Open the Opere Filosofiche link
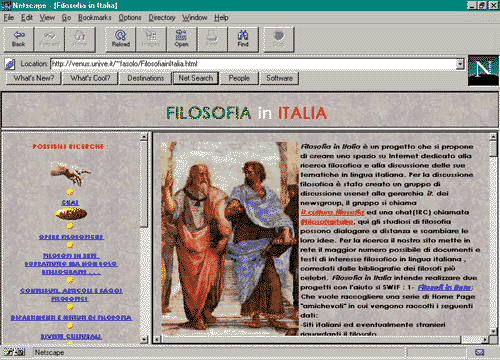The image size is (500, 360). [71, 237]
